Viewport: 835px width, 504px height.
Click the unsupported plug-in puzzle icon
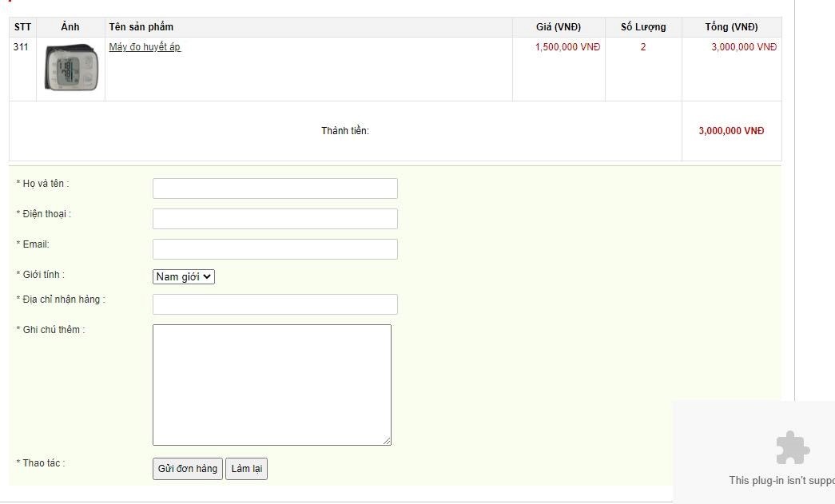(x=792, y=448)
